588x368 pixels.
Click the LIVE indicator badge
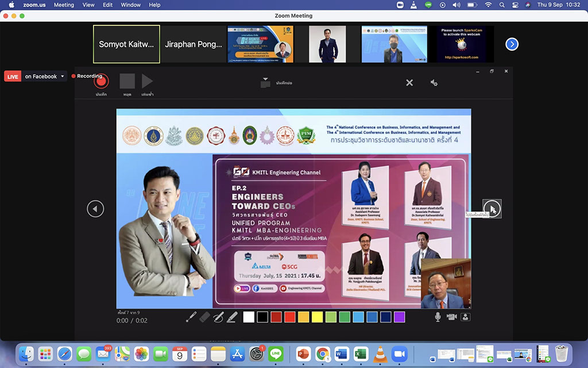pyautogui.click(x=13, y=76)
